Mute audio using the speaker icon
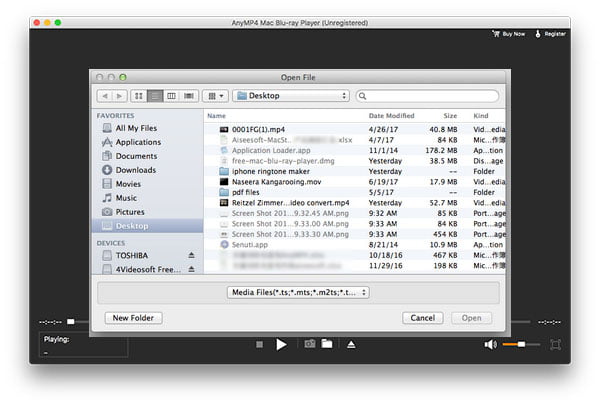 tap(490, 344)
